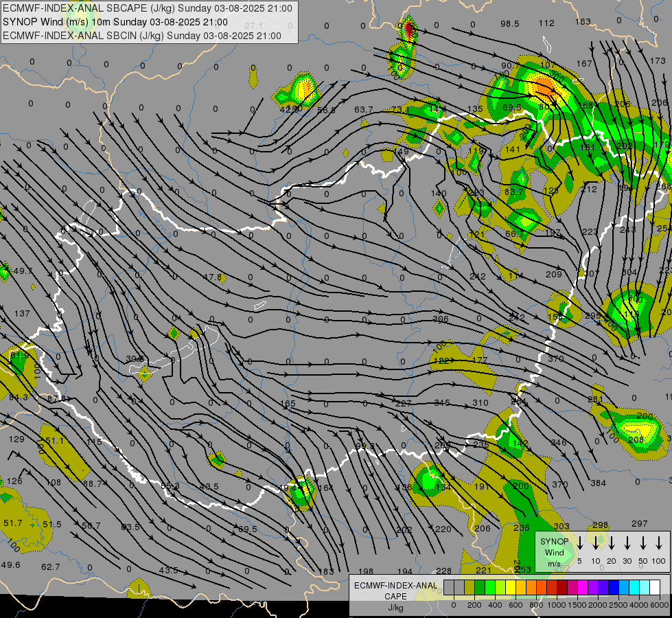The height and width of the screenshot is (618, 672).
Task: Select the pale cyan swatch right of 4000
Action: click(x=644, y=588)
